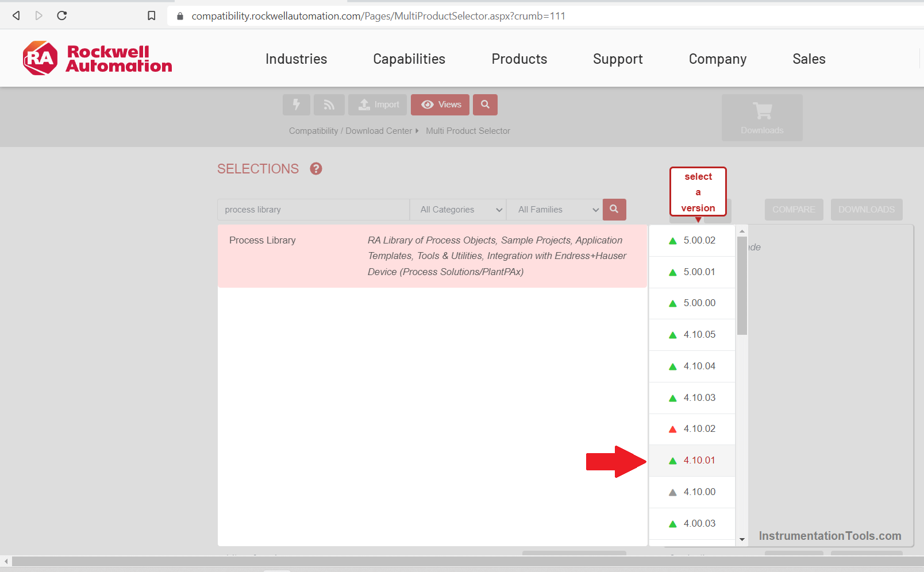Open the Downloads cart

[x=762, y=118]
